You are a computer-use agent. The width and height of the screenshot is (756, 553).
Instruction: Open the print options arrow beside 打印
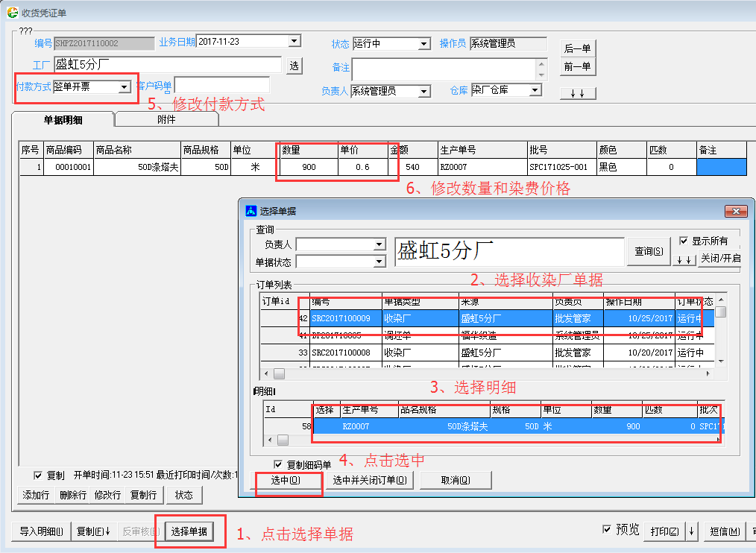(691, 531)
